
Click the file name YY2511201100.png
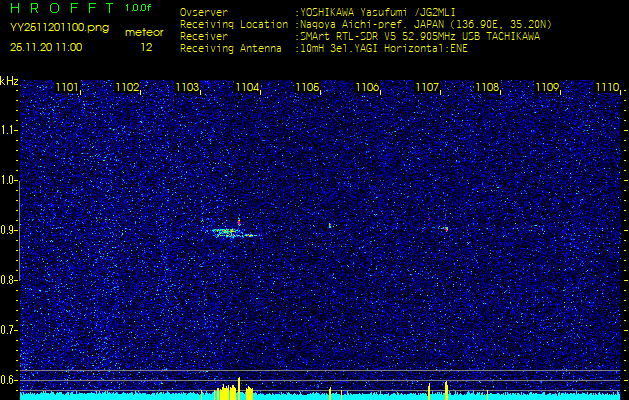(x=59, y=28)
